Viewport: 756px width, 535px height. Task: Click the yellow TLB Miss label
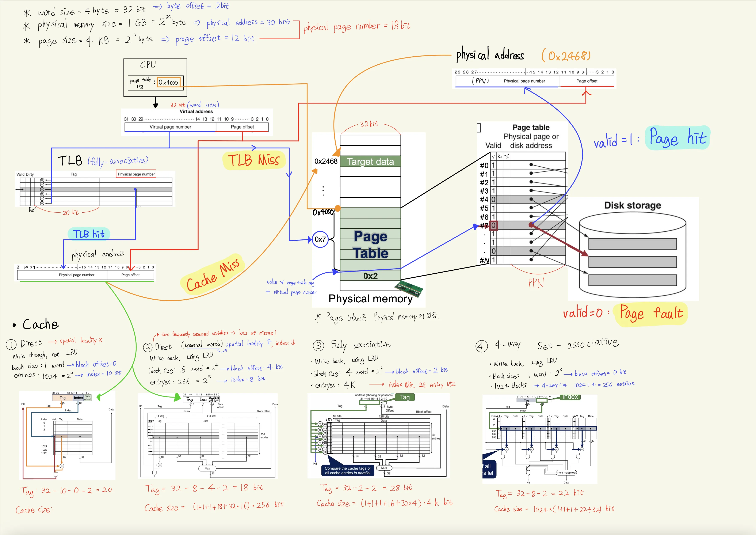[253, 160]
